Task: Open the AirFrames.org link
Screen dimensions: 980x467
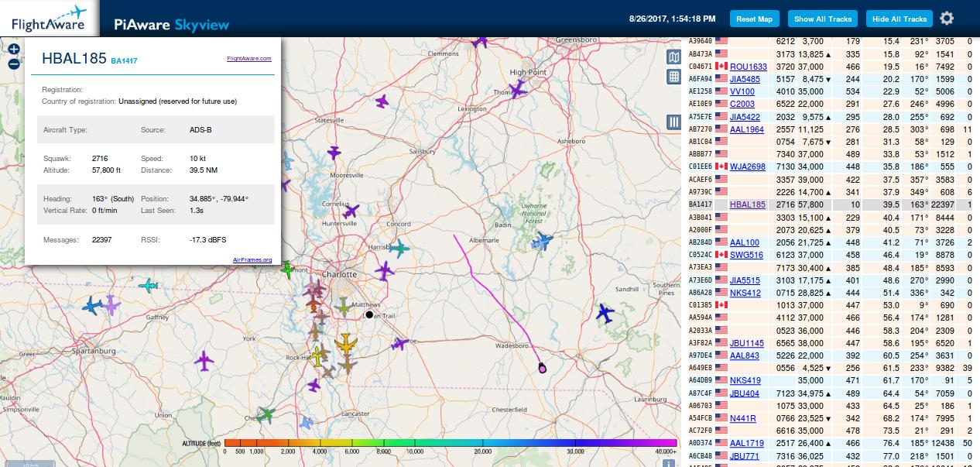Action: coord(252,259)
